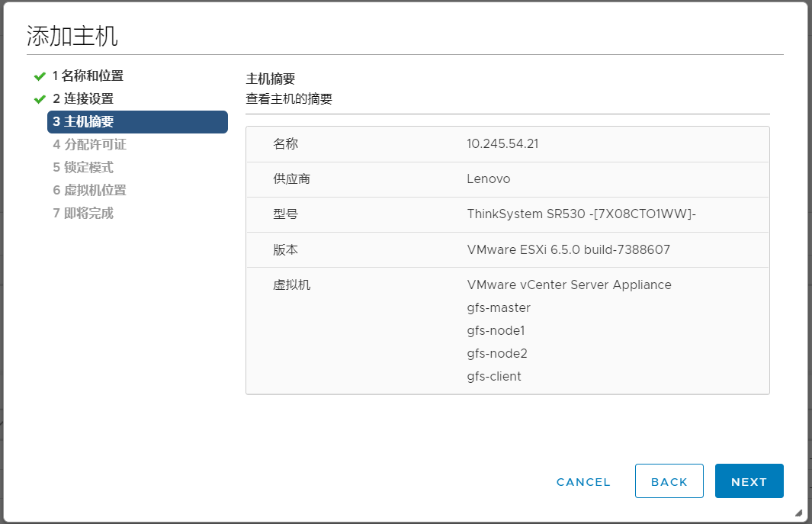
Task: Click the dialog resize grip icon
Action: 798,513
